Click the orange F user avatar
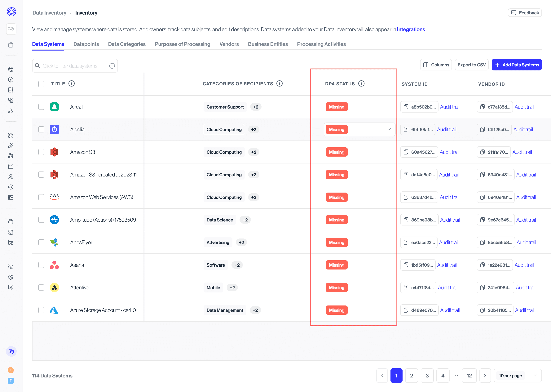Image resolution: width=551 pixels, height=392 pixels. [x=11, y=370]
